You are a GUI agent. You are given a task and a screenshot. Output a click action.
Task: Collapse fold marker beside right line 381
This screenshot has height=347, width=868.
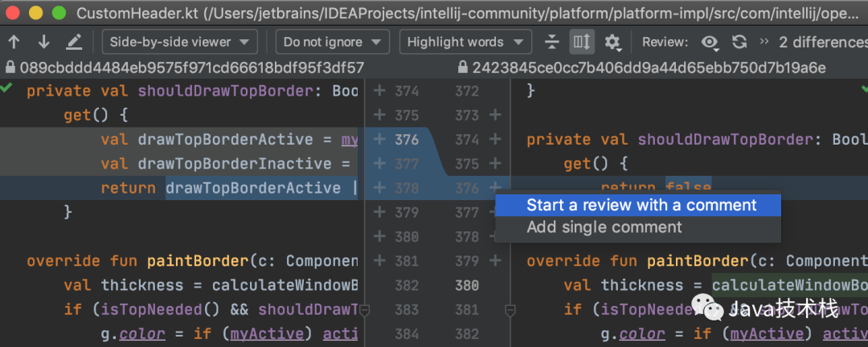tap(510, 312)
